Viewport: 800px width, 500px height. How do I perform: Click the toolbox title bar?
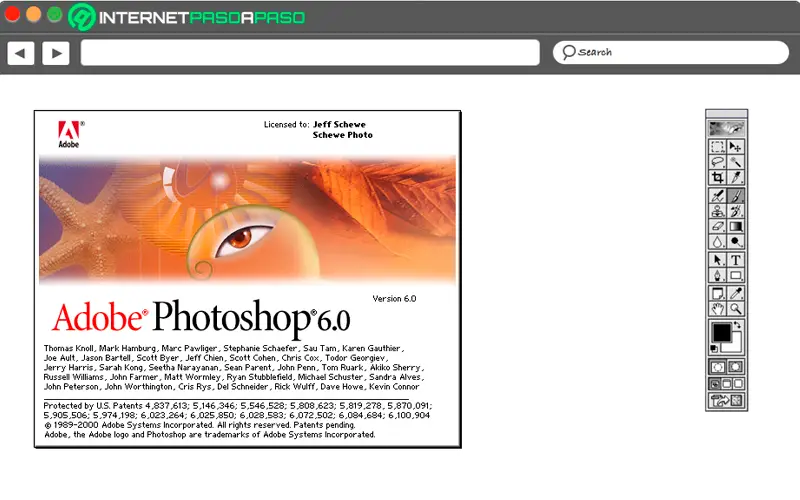(727, 114)
